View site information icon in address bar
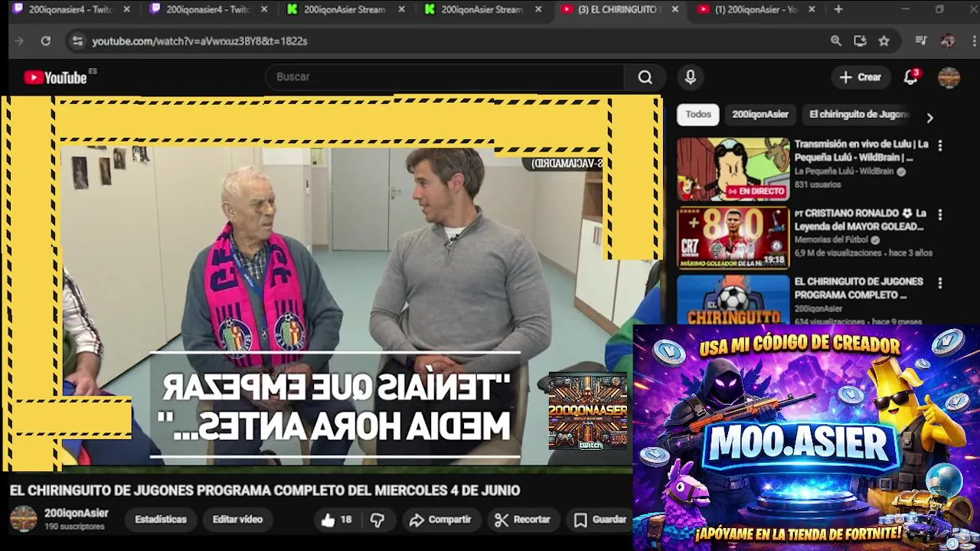Screen dimensions: 980x551 (x=77, y=41)
